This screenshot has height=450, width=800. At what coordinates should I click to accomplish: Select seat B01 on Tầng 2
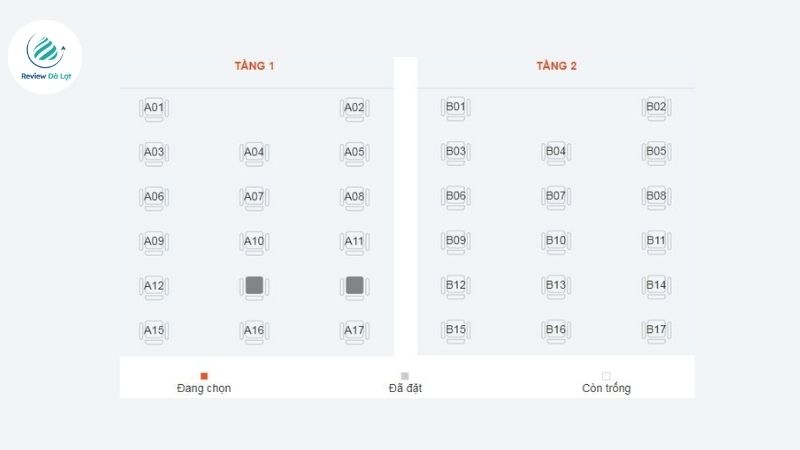[456, 109]
